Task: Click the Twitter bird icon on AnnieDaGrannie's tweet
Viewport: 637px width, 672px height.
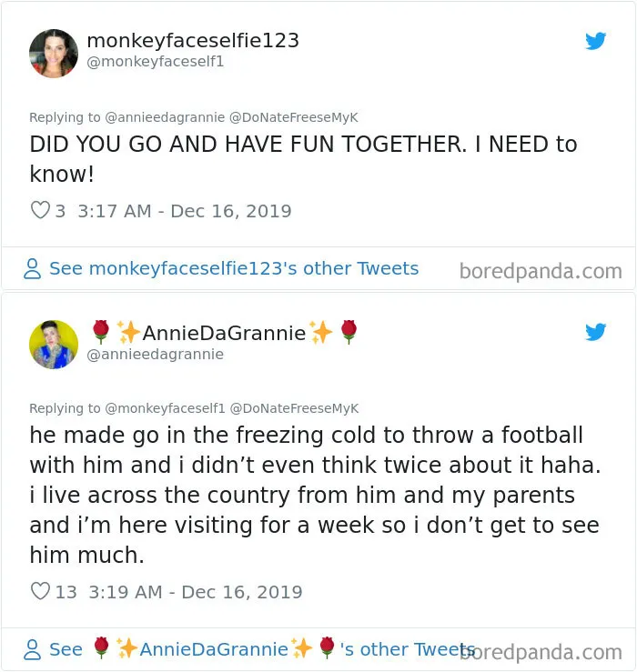Action: tap(595, 332)
